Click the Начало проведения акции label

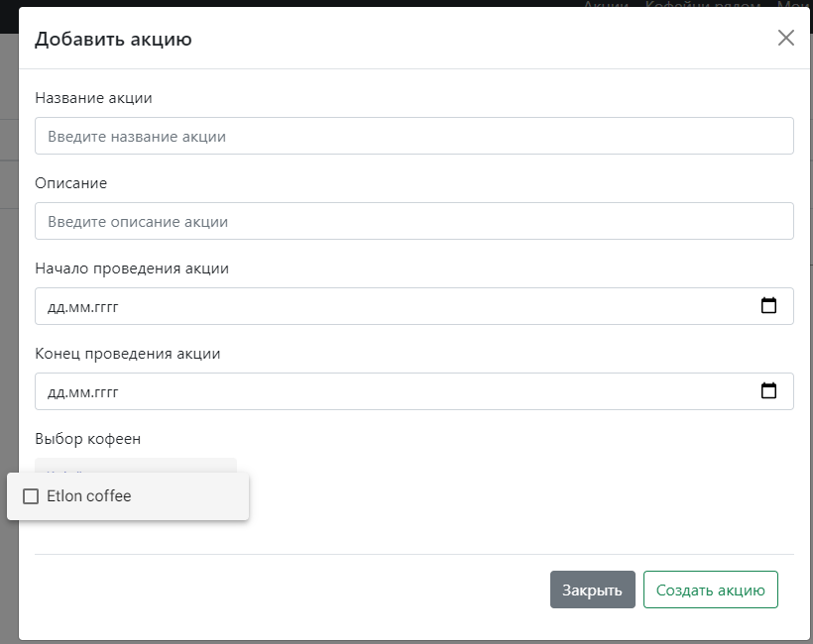[132, 268]
